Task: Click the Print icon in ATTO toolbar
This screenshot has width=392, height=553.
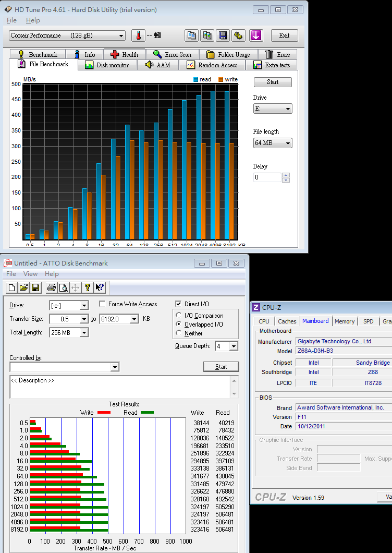Action: point(52,288)
